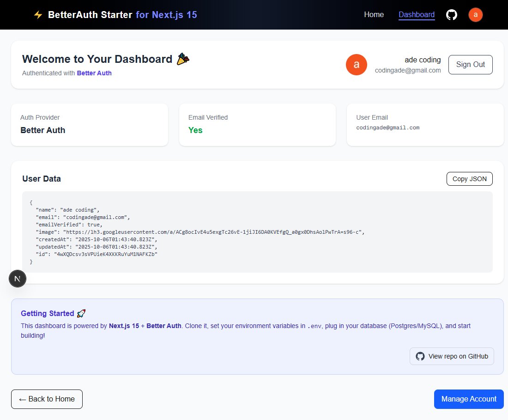Click the green 'Yes' verified value

[195, 130]
